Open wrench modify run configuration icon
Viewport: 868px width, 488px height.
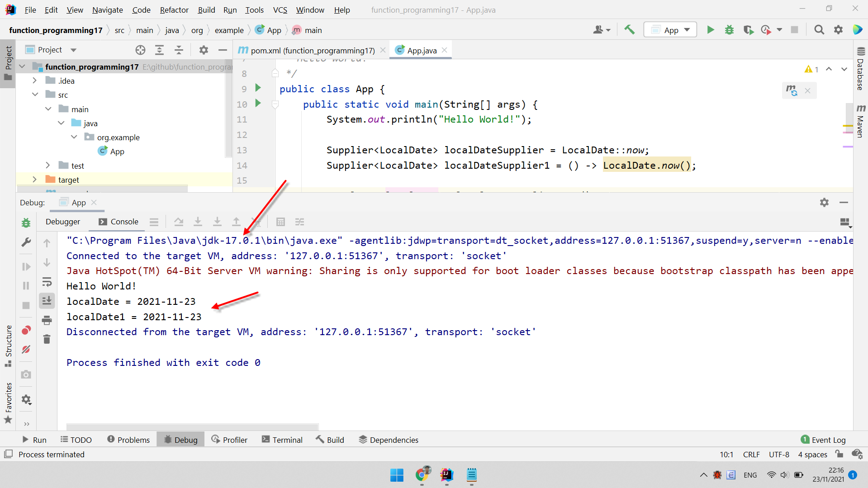26,242
